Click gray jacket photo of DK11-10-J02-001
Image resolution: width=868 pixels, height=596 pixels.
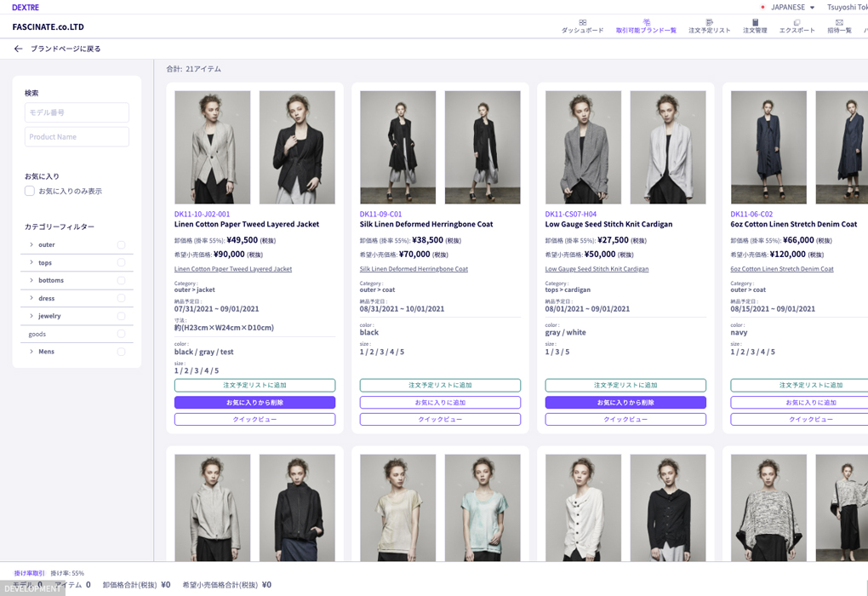pyautogui.click(x=213, y=147)
